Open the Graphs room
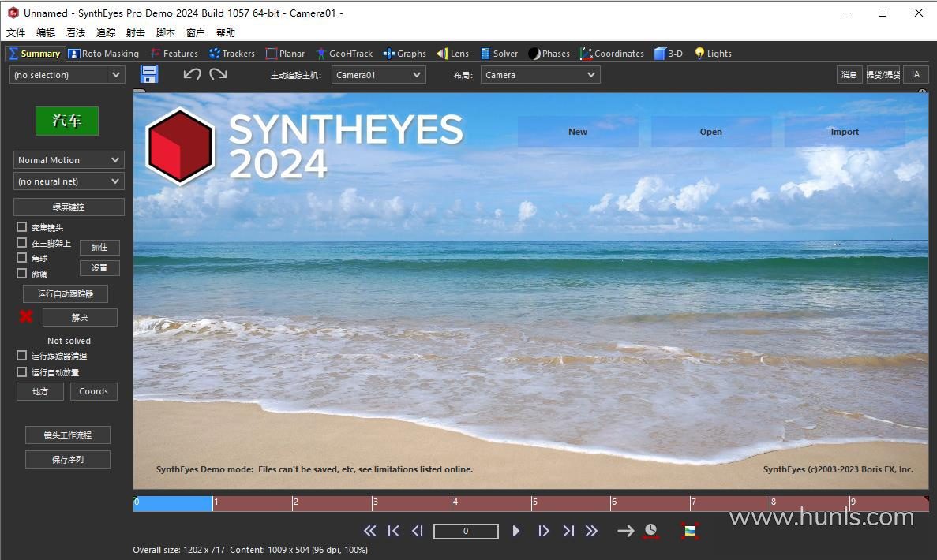Screen dimensions: 937x560 coord(404,54)
